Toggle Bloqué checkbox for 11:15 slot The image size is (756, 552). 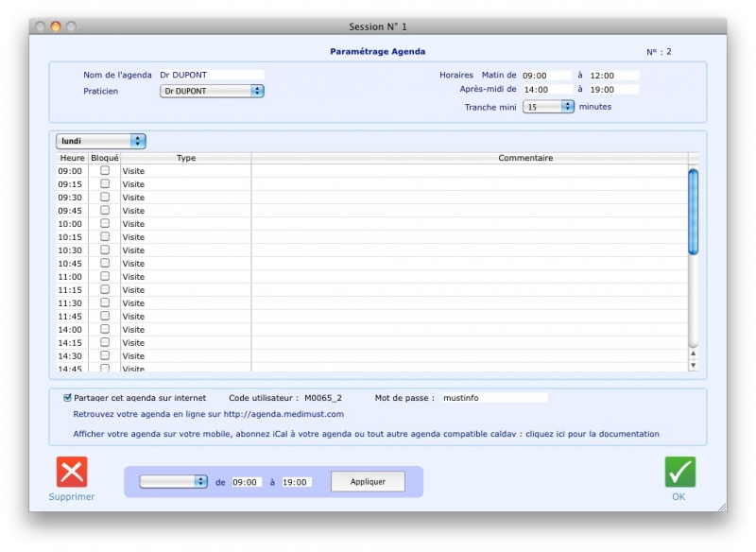105,290
